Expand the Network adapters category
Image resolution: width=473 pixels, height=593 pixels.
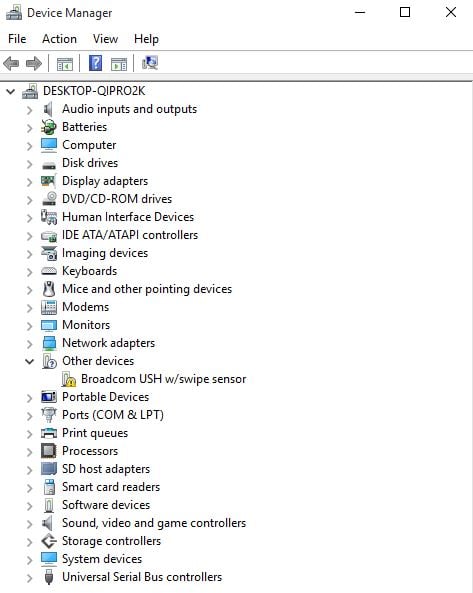(x=29, y=344)
